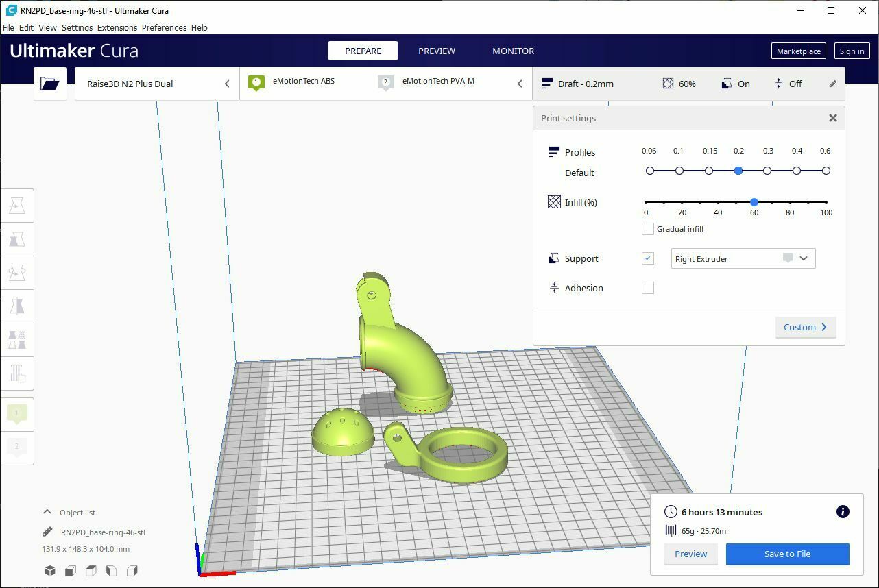Click the Sign in button
The width and height of the screenshot is (879, 588).
coord(852,51)
